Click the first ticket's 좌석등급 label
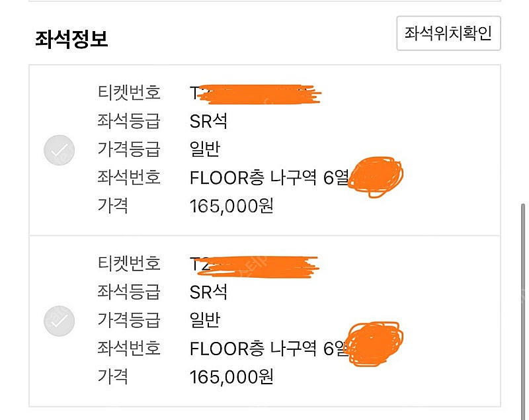The height and width of the screenshot is (420, 529). 128,121
